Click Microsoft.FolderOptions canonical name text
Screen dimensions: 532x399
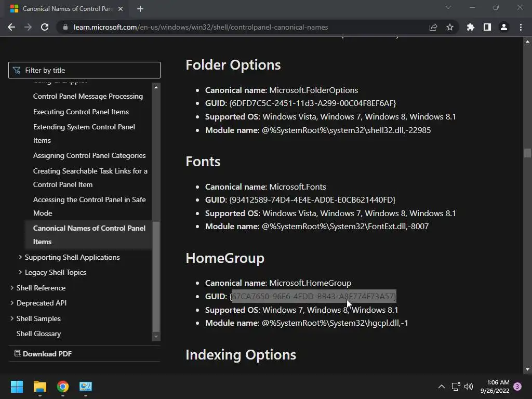[313, 90]
